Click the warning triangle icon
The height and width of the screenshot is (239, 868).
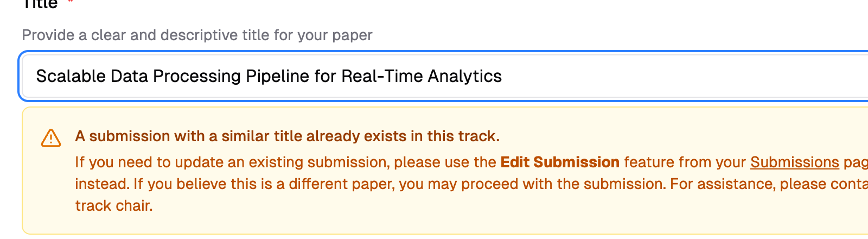coord(51,138)
